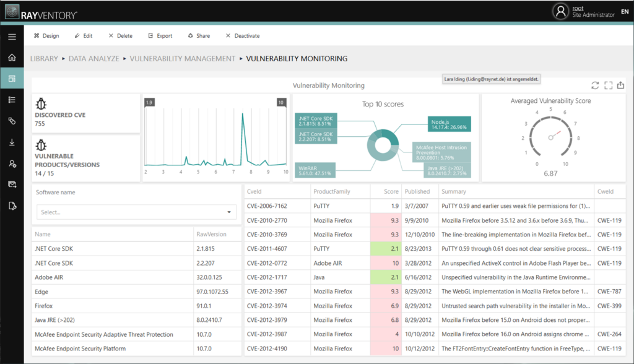Open the user settings sidebar icon
This screenshot has height=364, width=634.
coord(12,163)
